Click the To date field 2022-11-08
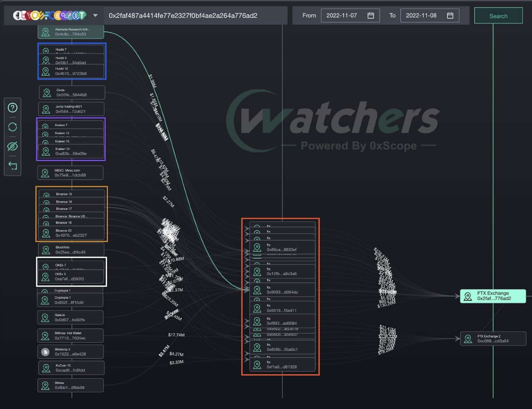The image size is (532, 409). click(x=429, y=16)
